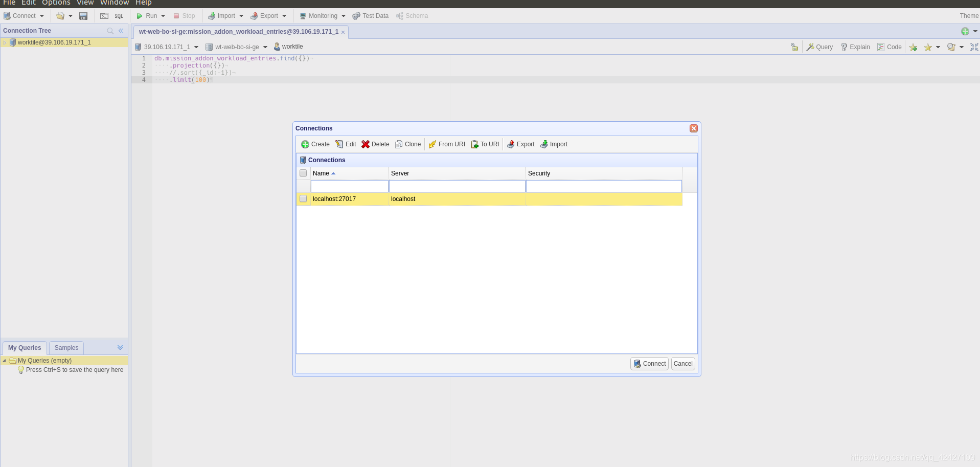Click the Explain query button
Screen dimensions: 980x467
coord(855,47)
